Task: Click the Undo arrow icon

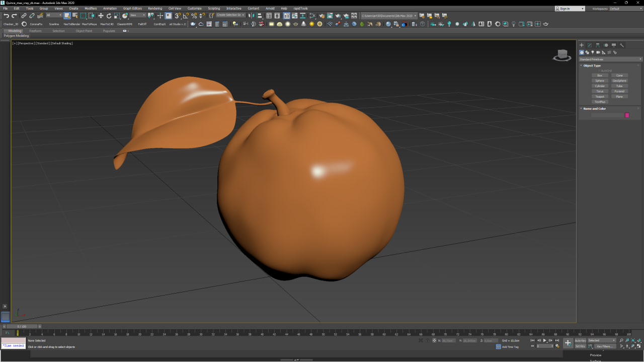Action: tap(6, 16)
